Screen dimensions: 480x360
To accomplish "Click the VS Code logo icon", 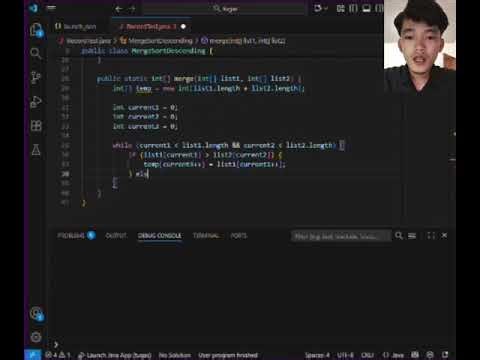I will tap(33, 8).
